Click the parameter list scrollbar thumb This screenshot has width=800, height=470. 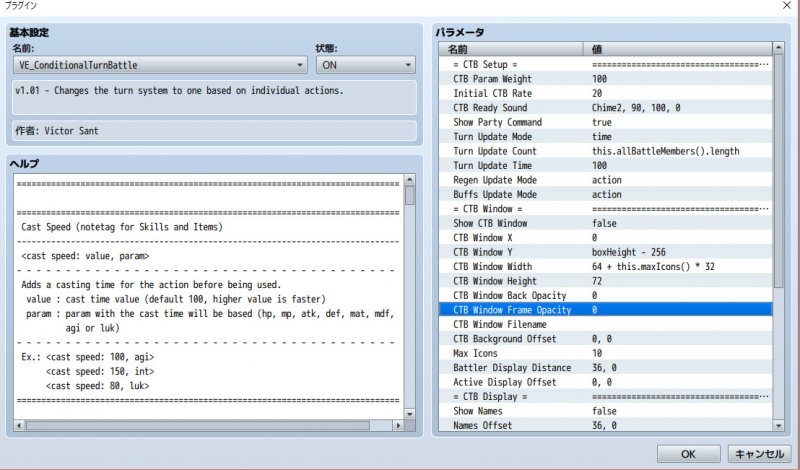779,172
